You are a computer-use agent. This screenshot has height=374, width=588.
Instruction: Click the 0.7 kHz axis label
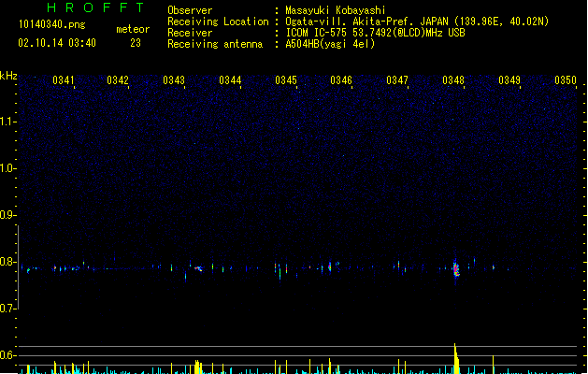pos(7,309)
